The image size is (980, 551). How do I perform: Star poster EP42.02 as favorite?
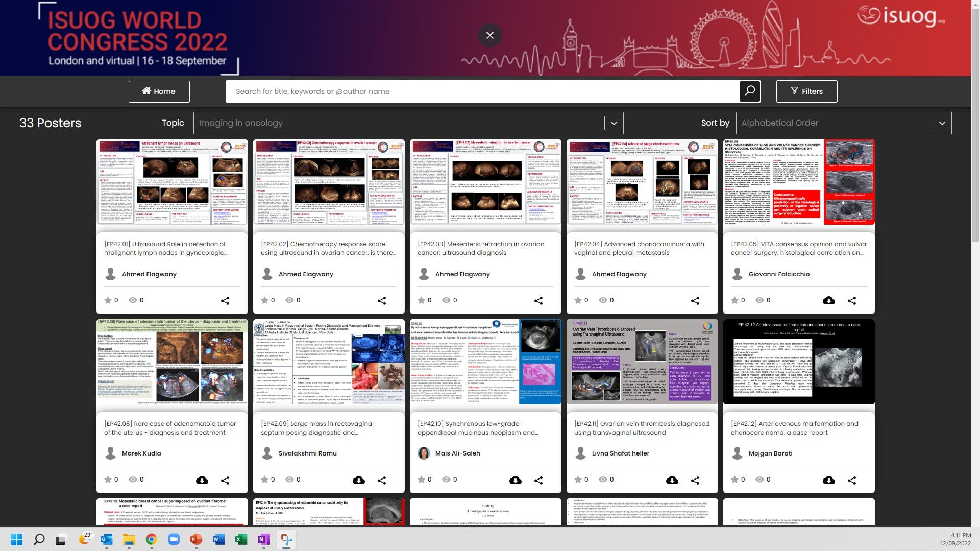264,300
